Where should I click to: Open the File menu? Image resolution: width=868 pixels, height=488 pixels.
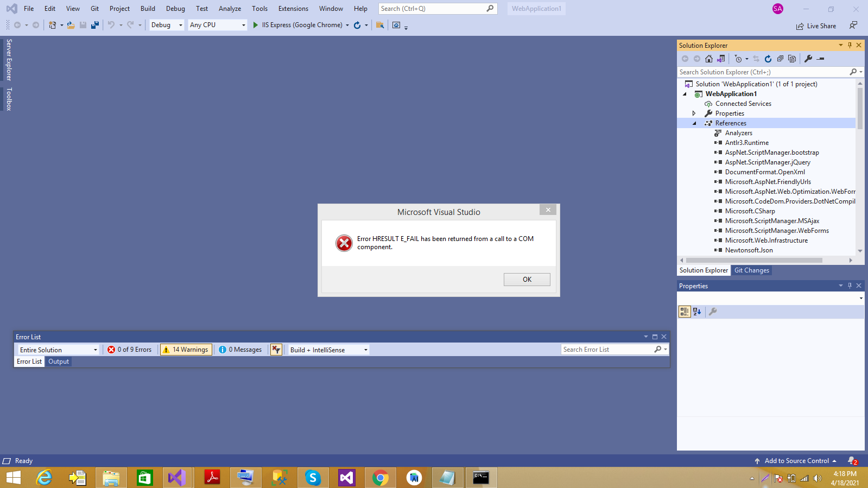click(29, 9)
